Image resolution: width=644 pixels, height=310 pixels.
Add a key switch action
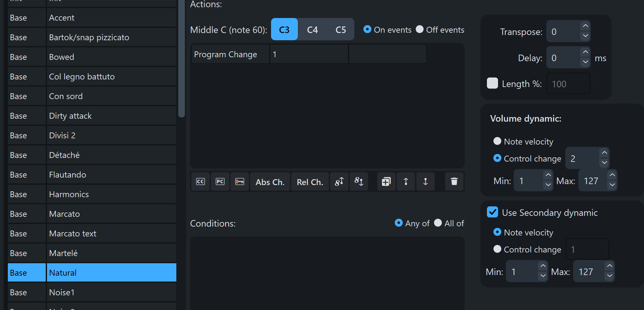pyautogui.click(x=240, y=181)
